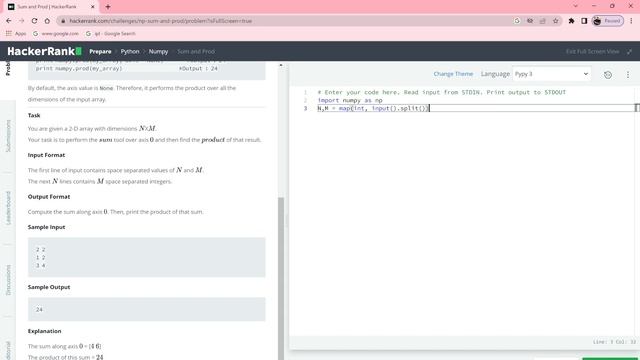This screenshot has width=640, height=360.
Task: Close the Sum and Prod tab
Action: point(93,7)
